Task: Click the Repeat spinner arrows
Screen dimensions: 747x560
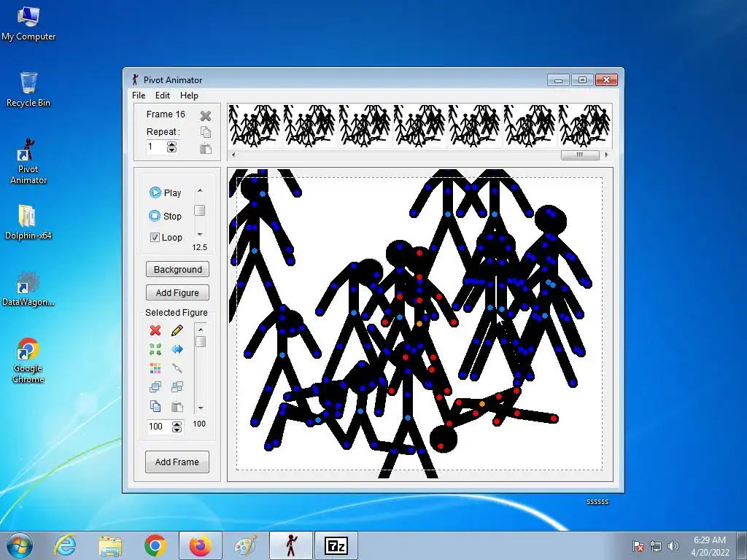Action: (172, 147)
